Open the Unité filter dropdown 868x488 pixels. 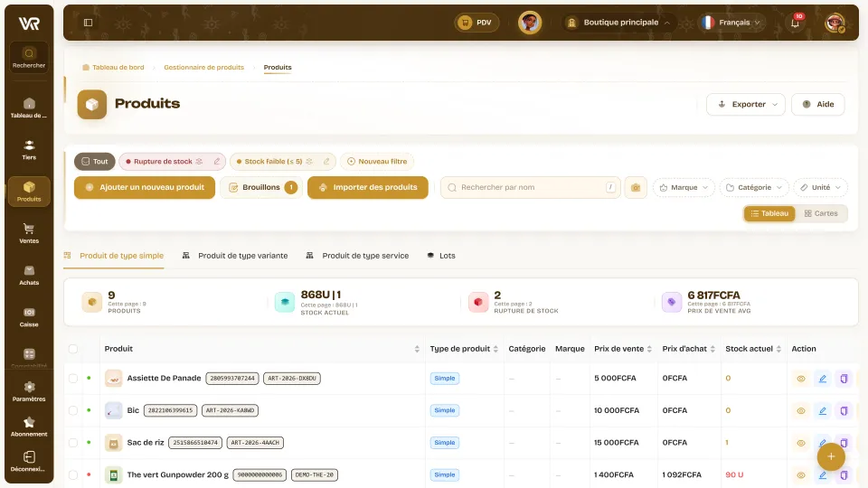coord(820,188)
